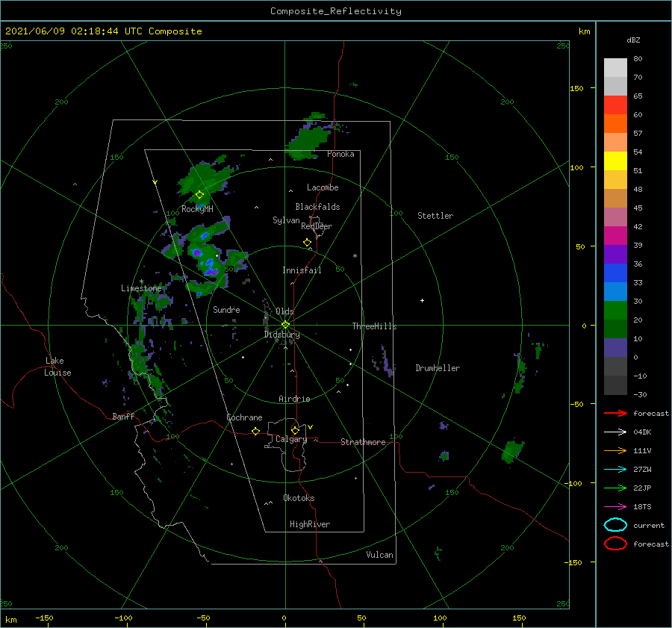Click the Ponoka city label
Viewport: 672px width, 628px height.
tap(340, 154)
